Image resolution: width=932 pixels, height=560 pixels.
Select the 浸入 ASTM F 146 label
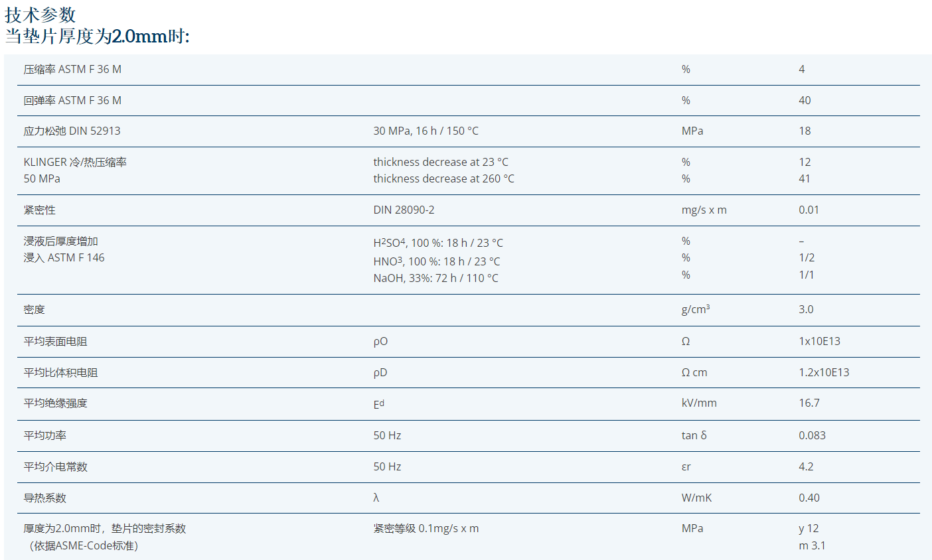64,257
